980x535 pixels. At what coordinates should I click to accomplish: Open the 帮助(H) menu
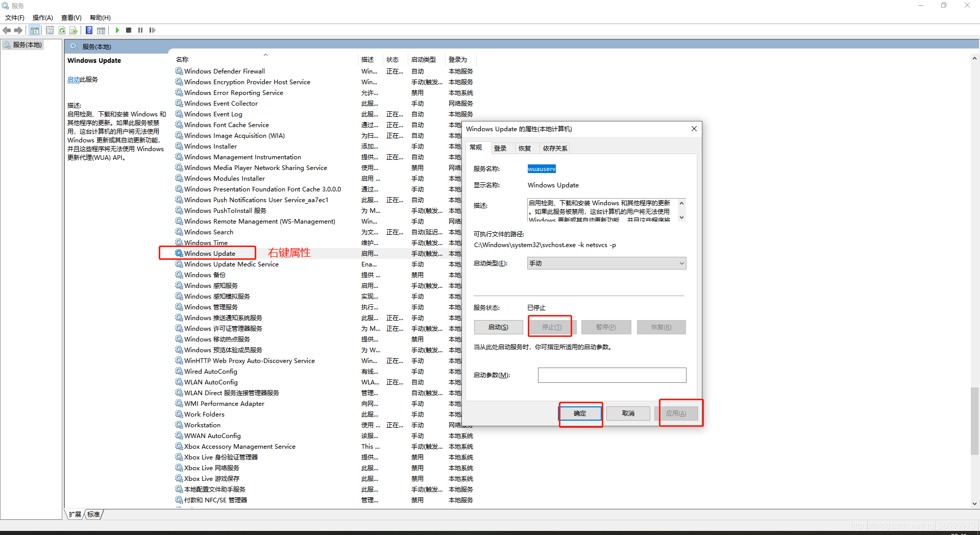(x=100, y=18)
